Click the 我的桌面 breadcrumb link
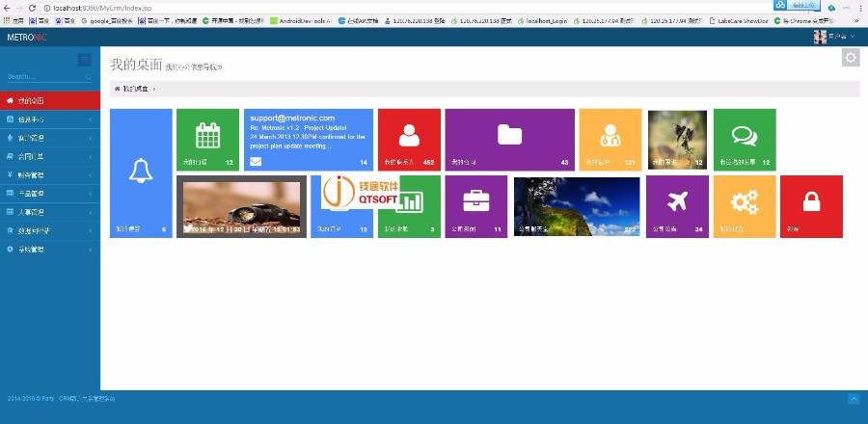868x424 pixels. [x=135, y=89]
